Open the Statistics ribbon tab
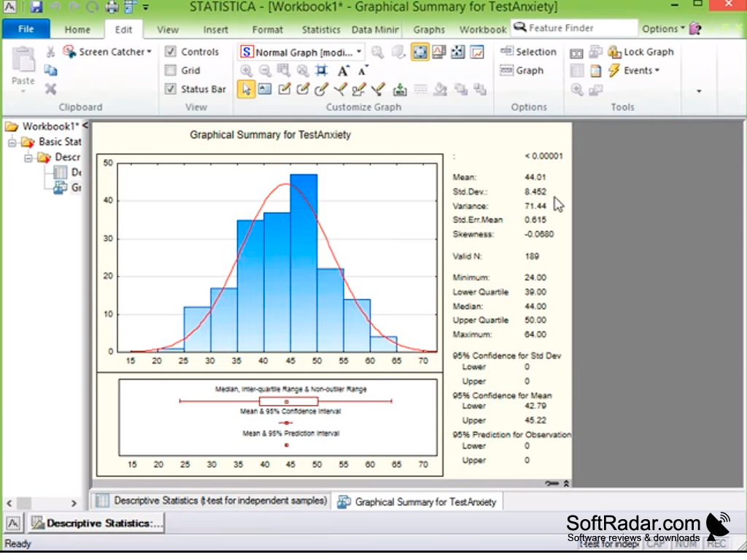This screenshot has width=747, height=560. [x=321, y=29]
